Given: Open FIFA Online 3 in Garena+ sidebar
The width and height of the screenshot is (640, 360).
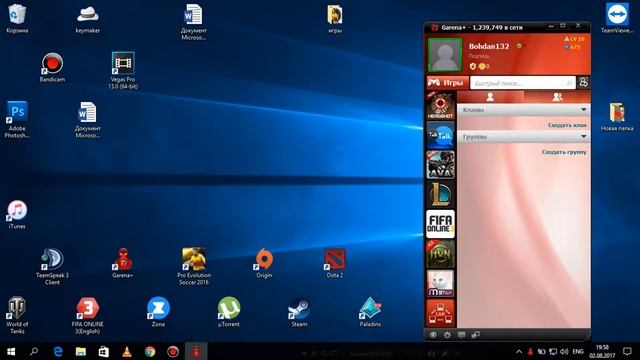Looking at the screenshot, I should 440,224.
